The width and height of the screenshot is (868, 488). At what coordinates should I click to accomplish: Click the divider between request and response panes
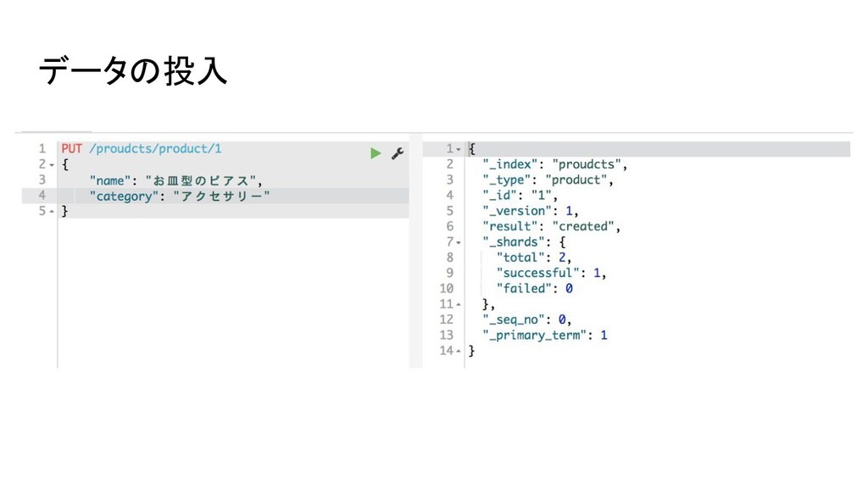415,251
